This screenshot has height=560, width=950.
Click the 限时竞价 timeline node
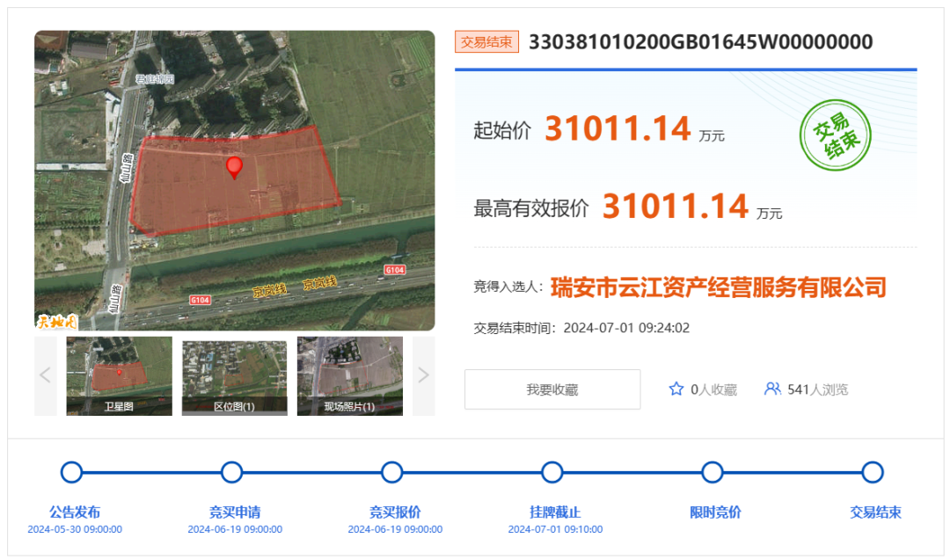(712, 472)
